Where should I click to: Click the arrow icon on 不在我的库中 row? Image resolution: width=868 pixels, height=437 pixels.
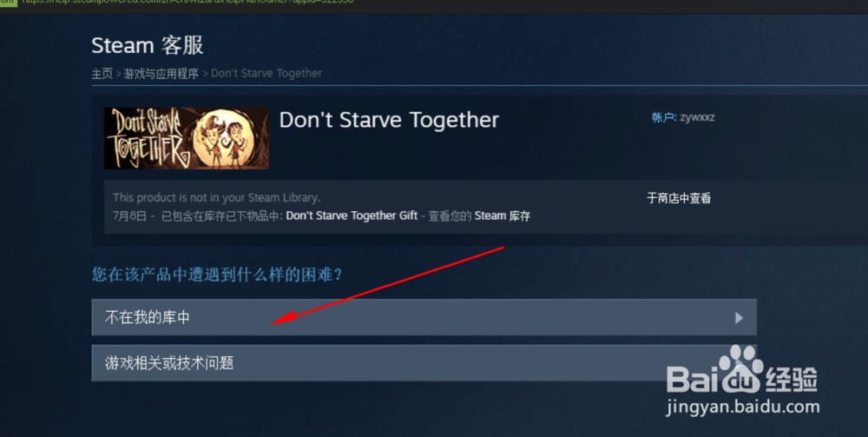pos(739,317)
